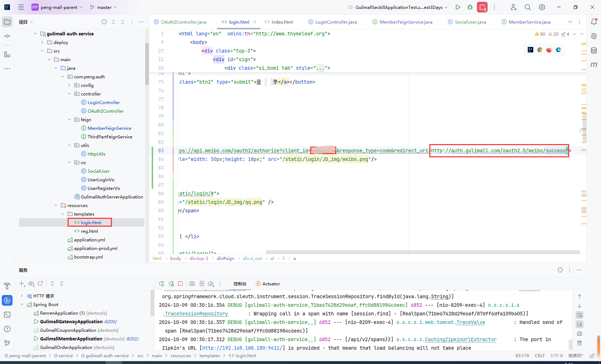Image resolution: width=601 pixels, height=364 pixels.
Task: Preview login.html in Edge browser
Action: click(558, 50)
